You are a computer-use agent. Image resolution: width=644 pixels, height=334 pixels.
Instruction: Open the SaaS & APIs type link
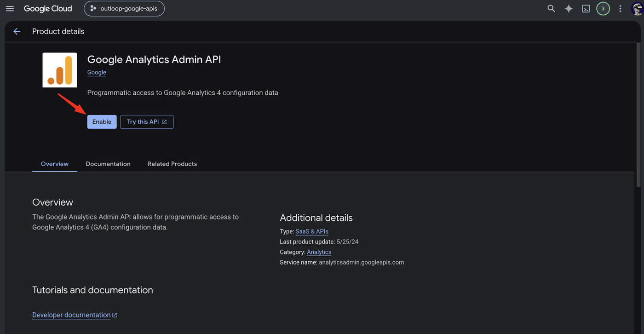312,231
